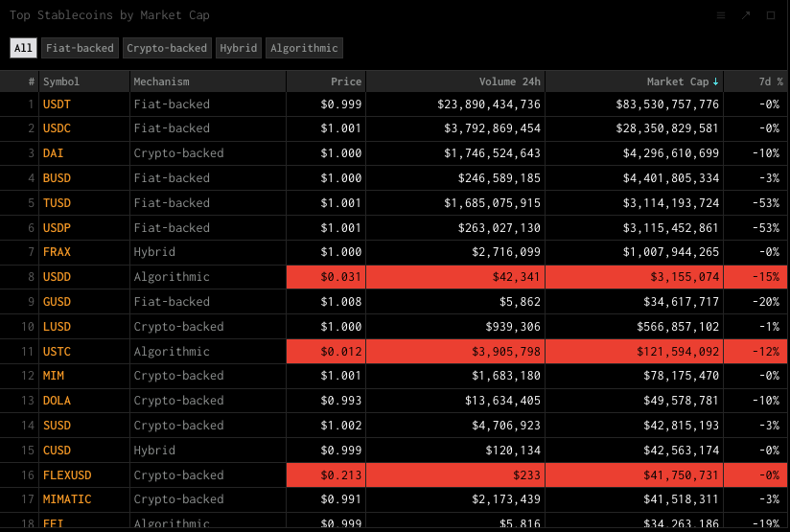Sort by the Mechanism column header
This screenshot has width=790, height=532.
point(162,82)
